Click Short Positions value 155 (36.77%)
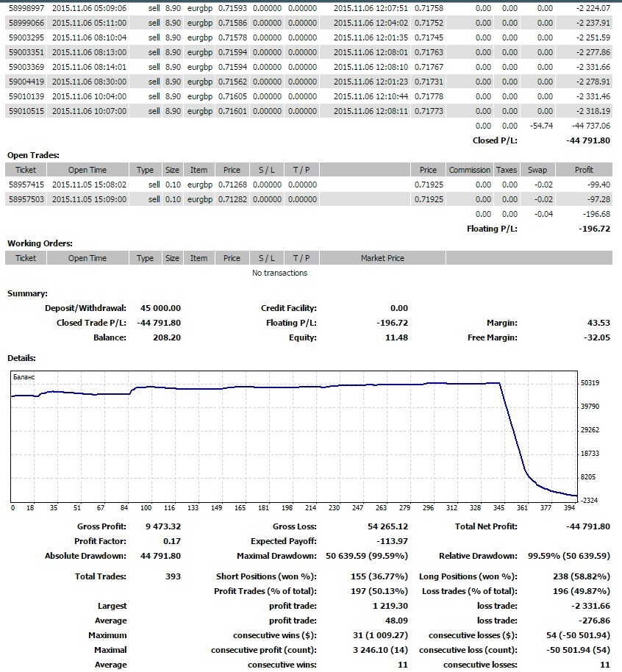Viewport: 622px width, 672px height. (x=379, y=576)
